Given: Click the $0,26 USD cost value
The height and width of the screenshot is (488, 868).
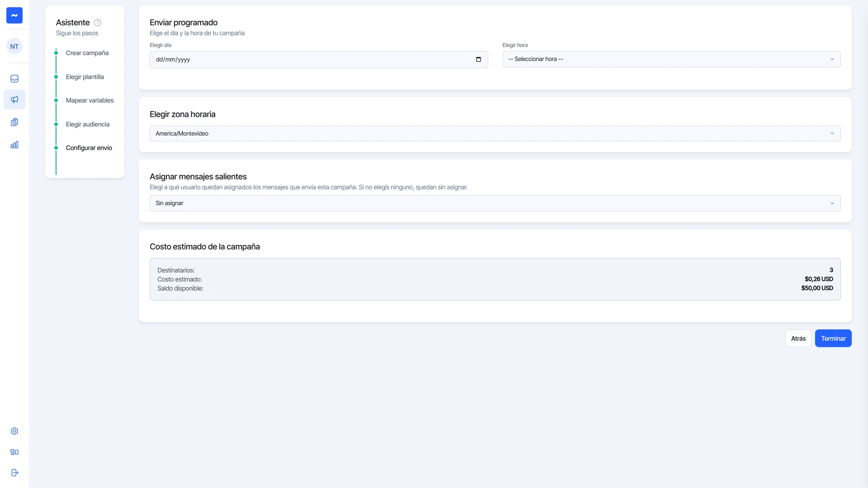Looking at the screenshot, I should [x=819, y=279].
